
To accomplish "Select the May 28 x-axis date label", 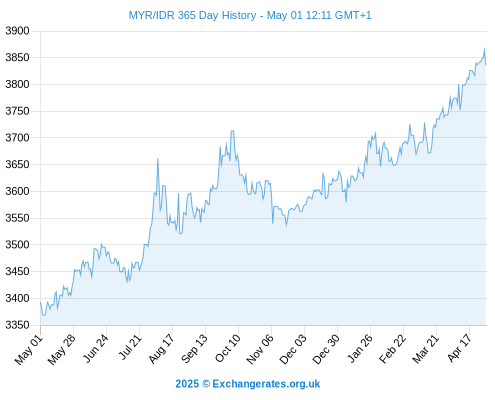I will 62,349.
